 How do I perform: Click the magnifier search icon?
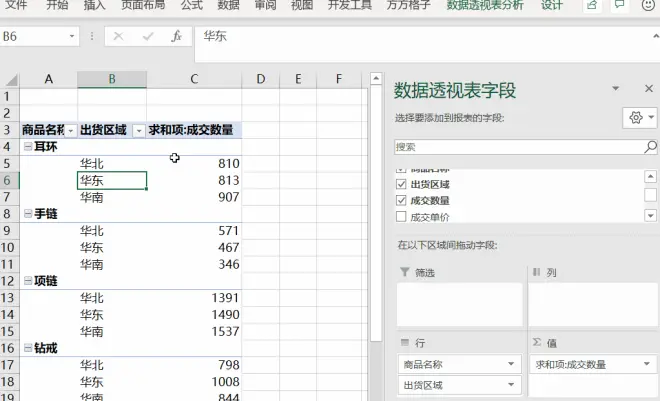coord(650,147)
